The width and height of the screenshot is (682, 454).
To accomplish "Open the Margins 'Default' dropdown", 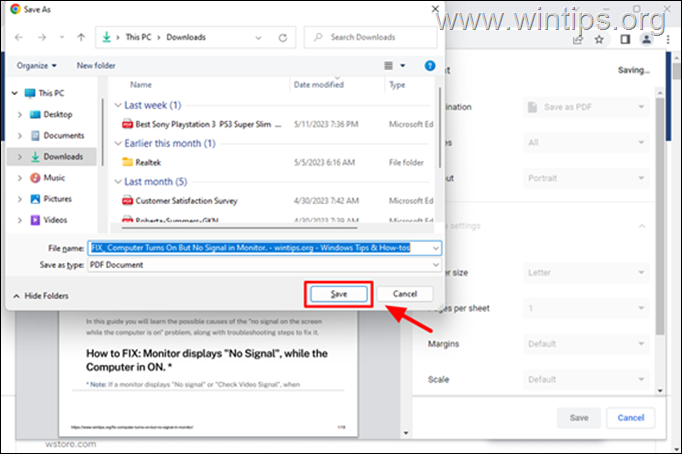I will pyautogui.click(x=586, y=344).
